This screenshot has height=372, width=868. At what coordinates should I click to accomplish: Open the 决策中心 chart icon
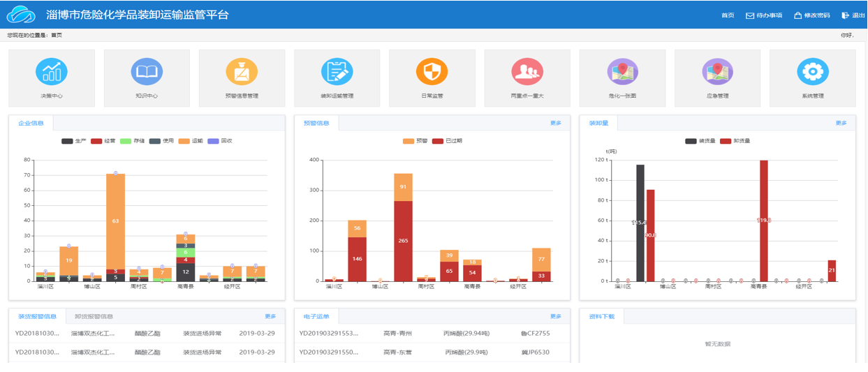point(52,72)
